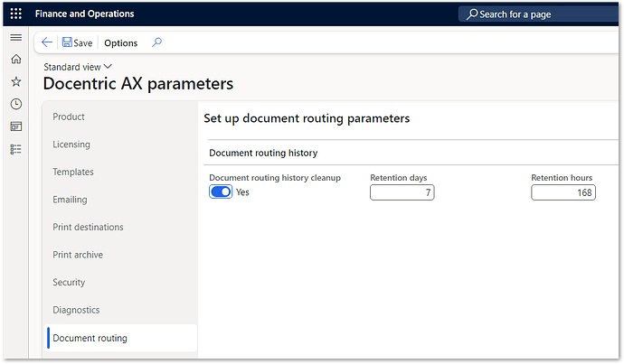The height and width of the screenshot is (364, 624).
Task: Click the Save button label
Action: coord(83,43)
